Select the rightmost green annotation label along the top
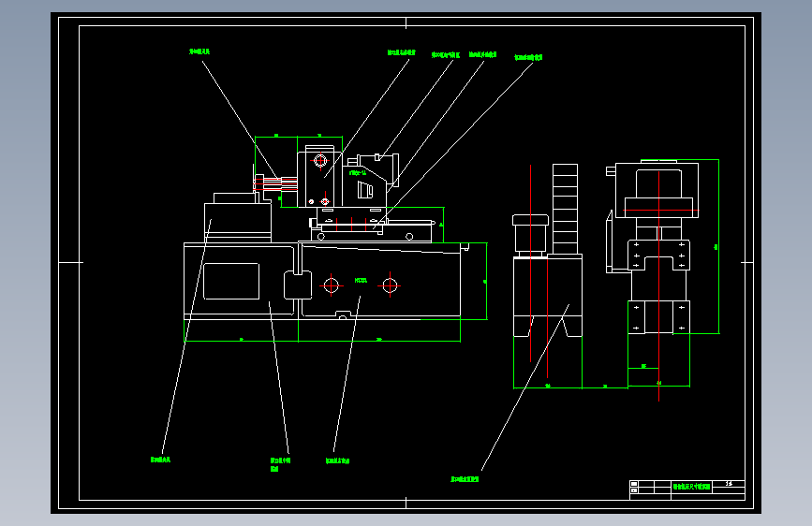The image size is (812, 526). coord(528,57)
